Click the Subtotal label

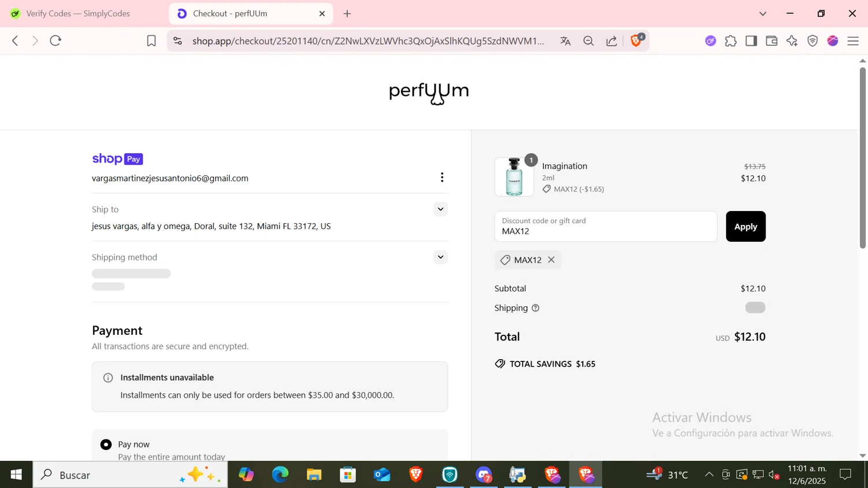click(510, 289)
